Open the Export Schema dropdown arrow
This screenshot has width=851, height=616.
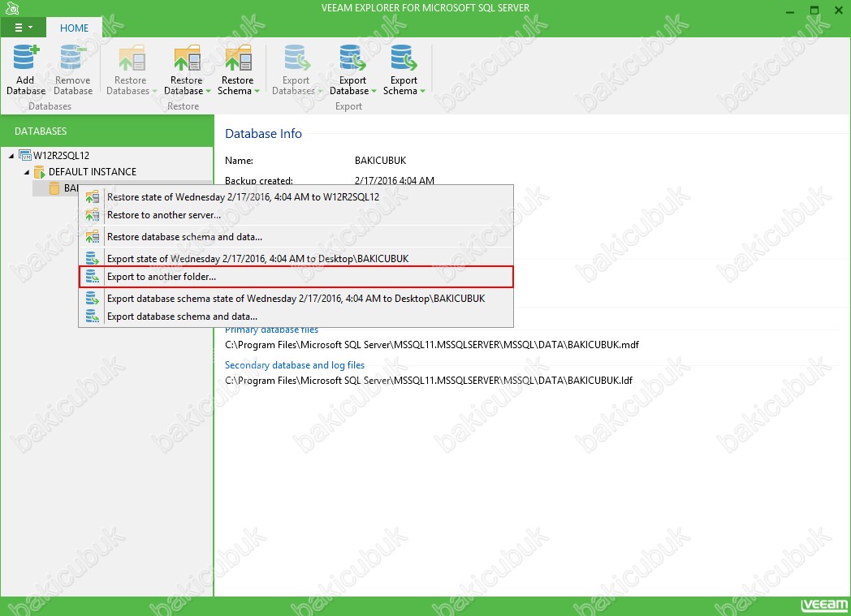point(422,91)
